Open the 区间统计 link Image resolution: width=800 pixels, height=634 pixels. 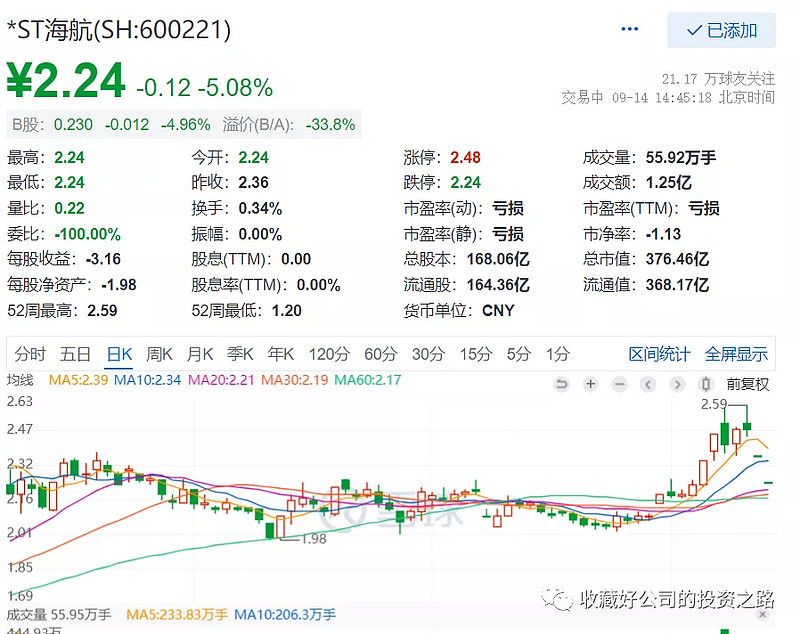659,353
